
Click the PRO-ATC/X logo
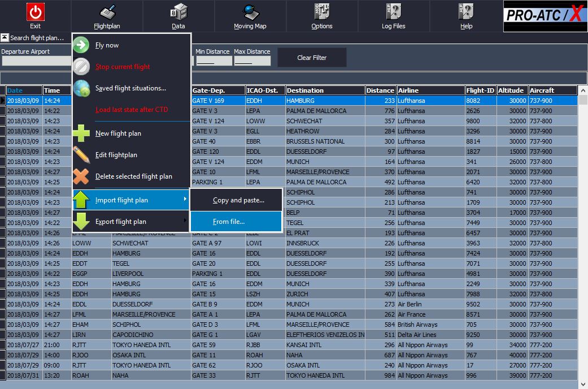point(545,16)
